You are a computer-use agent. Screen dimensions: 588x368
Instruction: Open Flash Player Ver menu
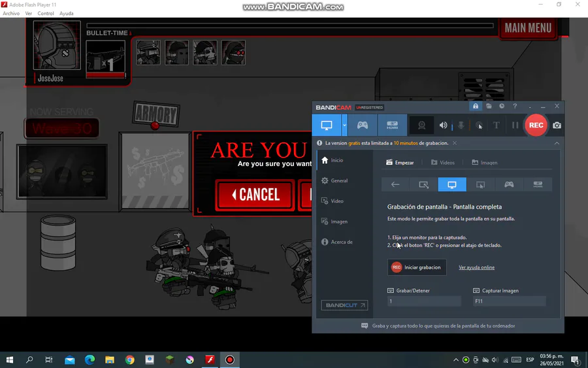[x=29, y=14]
